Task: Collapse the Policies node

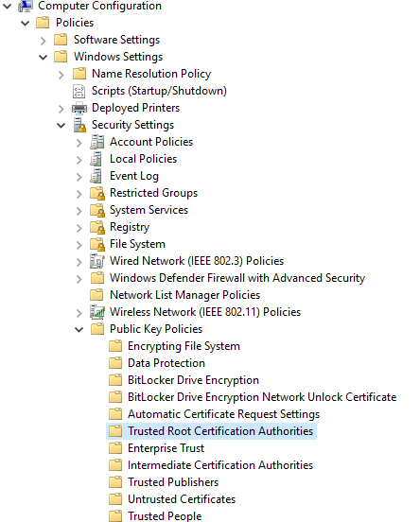Action: 25,23
